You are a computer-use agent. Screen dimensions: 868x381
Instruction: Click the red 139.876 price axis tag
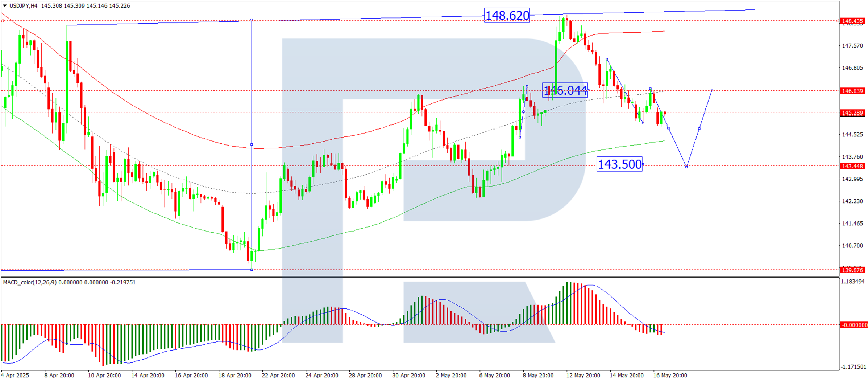click(x=852, y=270)
